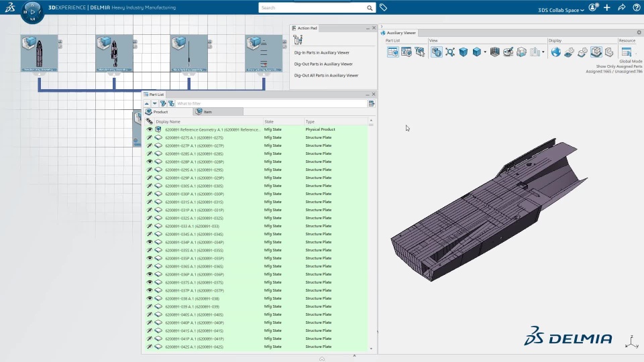644x362 pixels.
Task: Click the What to filter input field
Action: point(271,103)
